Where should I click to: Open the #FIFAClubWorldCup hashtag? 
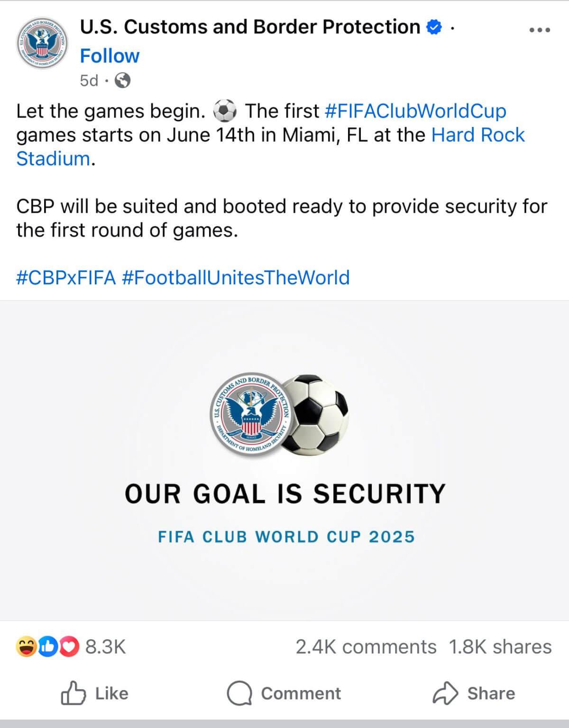(415, 111)
